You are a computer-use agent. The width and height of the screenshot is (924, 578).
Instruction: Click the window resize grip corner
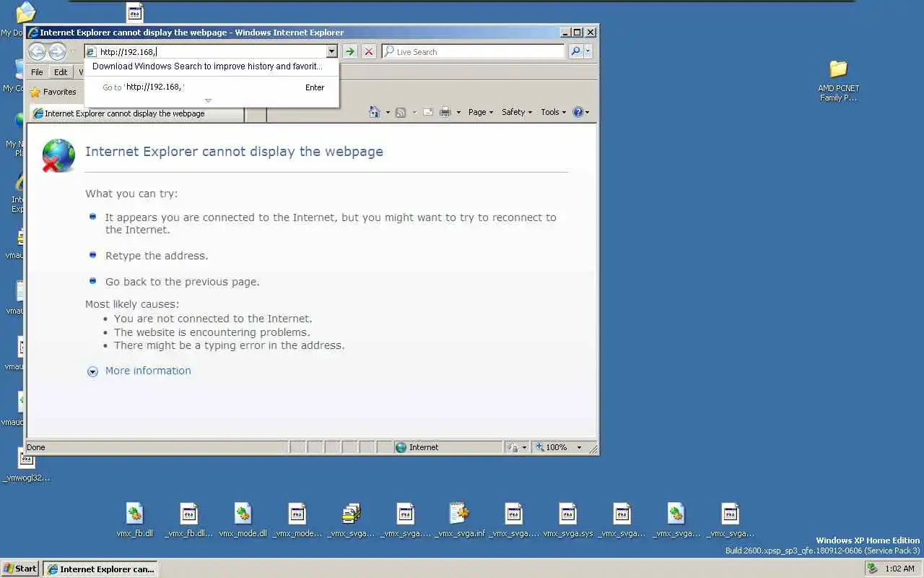coord(593,449)
